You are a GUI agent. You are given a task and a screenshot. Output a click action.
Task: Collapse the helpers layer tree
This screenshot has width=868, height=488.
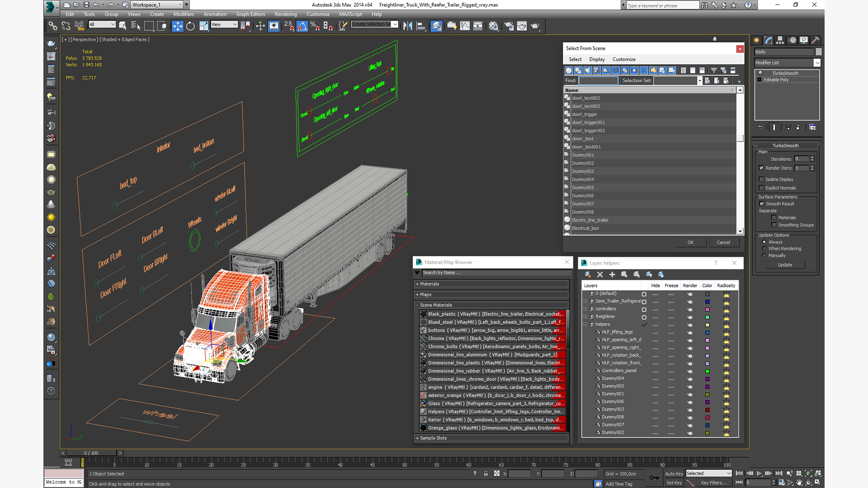coord(585,324)
